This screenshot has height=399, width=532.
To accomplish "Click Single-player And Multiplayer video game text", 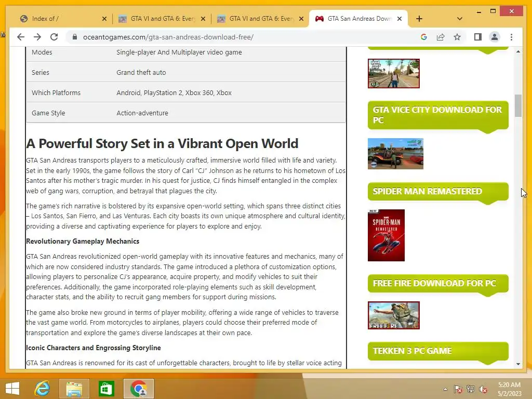I will click(x=179, y=52).
